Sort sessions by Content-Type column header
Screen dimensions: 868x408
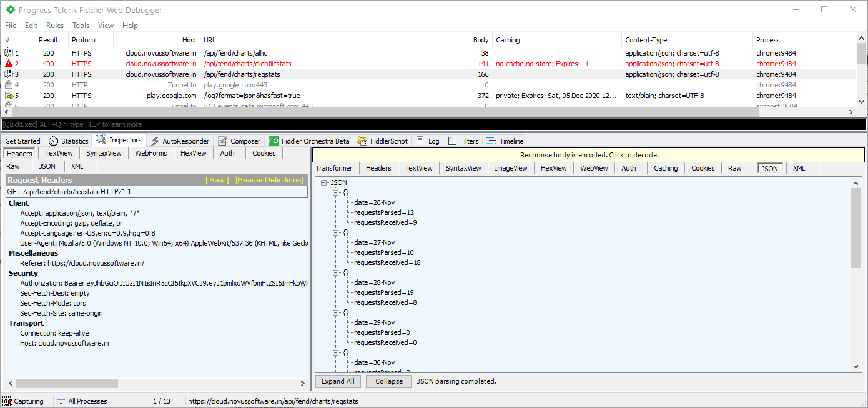(x=688, y=40)
